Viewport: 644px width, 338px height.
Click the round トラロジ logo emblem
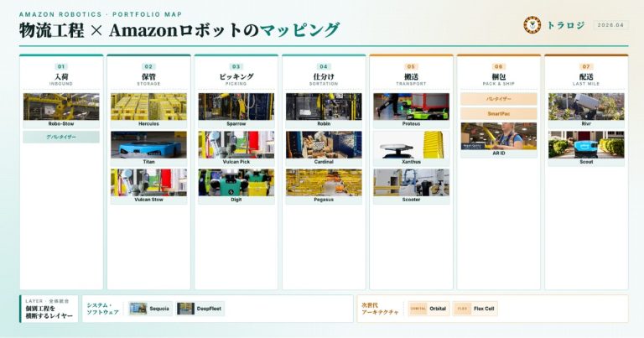pos(532,25)
